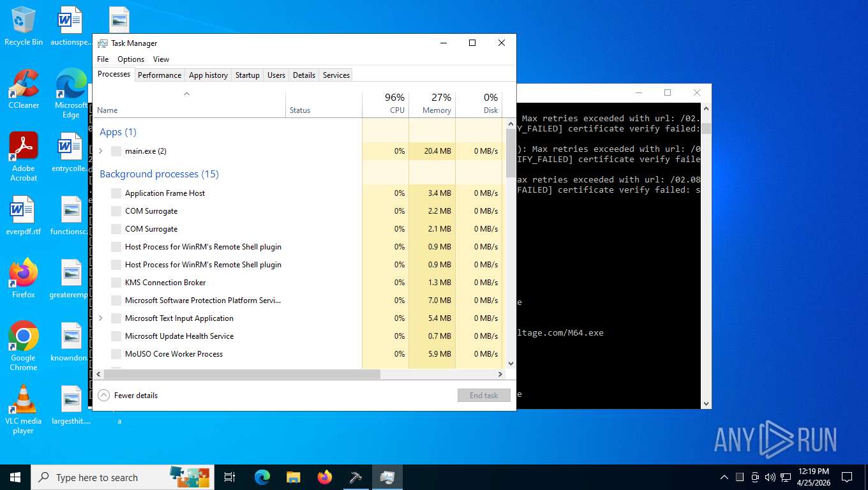Switch to the App history tab
The height and width of the screenshot is (490, 868).
pyautogui.click(x=208, y=75)
